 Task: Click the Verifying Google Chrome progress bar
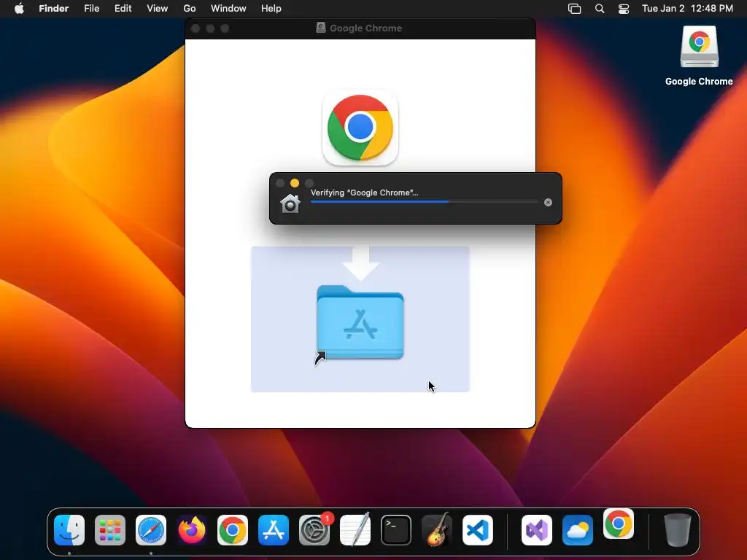click(425, 202)
